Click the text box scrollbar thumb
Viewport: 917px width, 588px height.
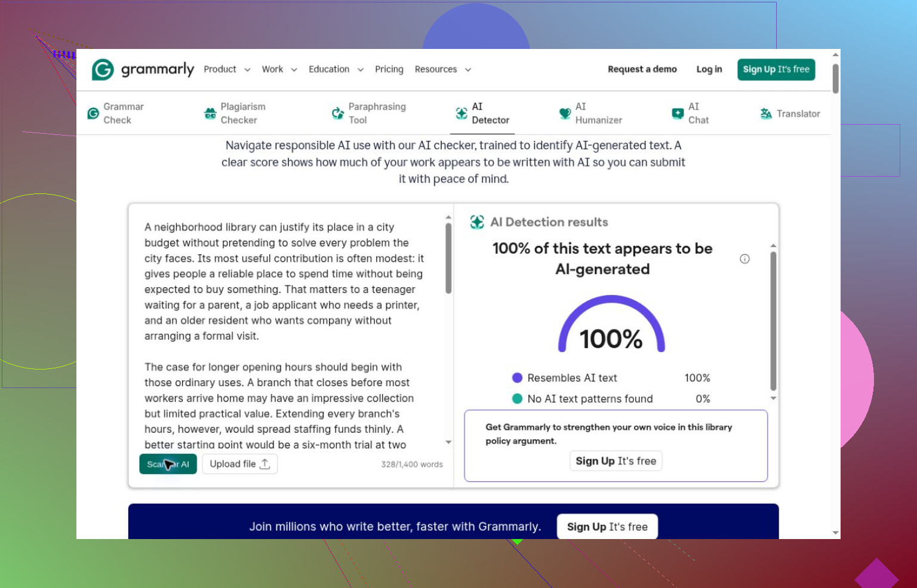[448, 258]
